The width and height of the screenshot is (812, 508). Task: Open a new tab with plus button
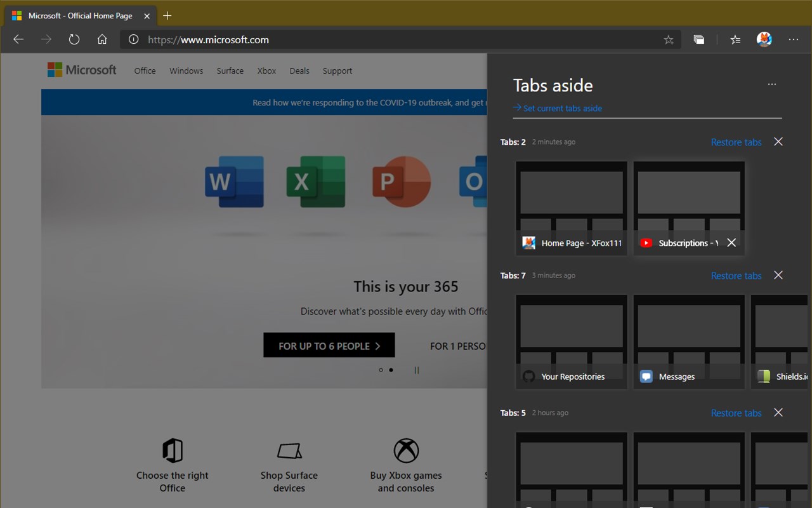coord(167,15)
